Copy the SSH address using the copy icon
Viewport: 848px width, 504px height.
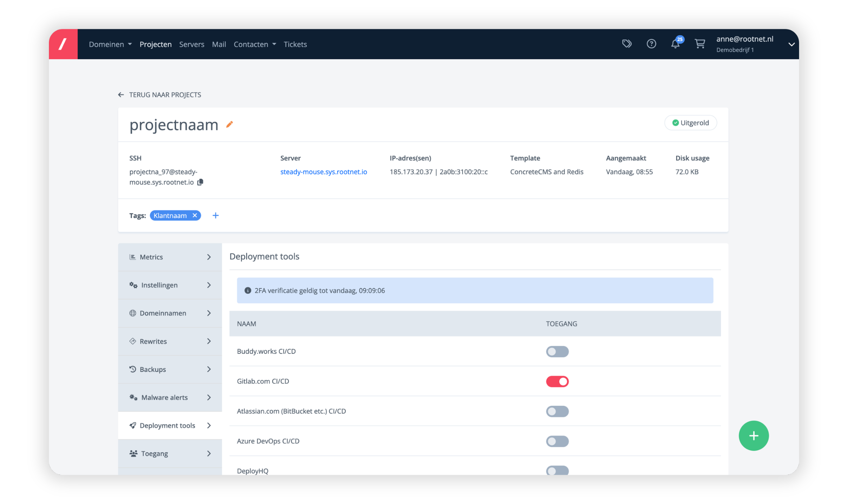[x=200, y=182]
